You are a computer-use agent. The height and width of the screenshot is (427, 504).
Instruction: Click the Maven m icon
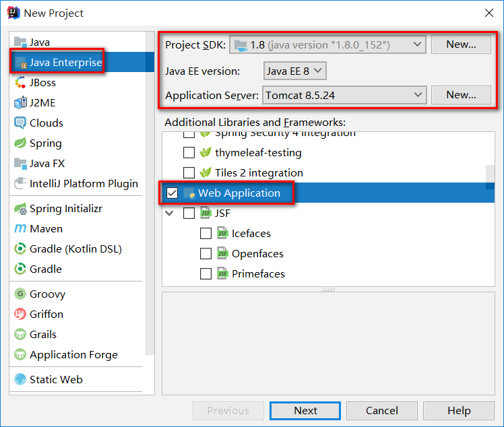[x=20, y=229]
